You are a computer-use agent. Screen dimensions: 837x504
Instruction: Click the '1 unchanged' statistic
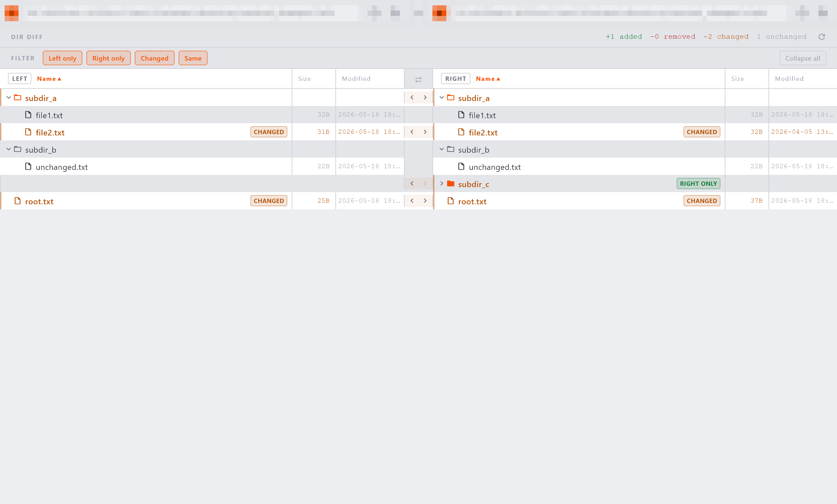[781, 37]
